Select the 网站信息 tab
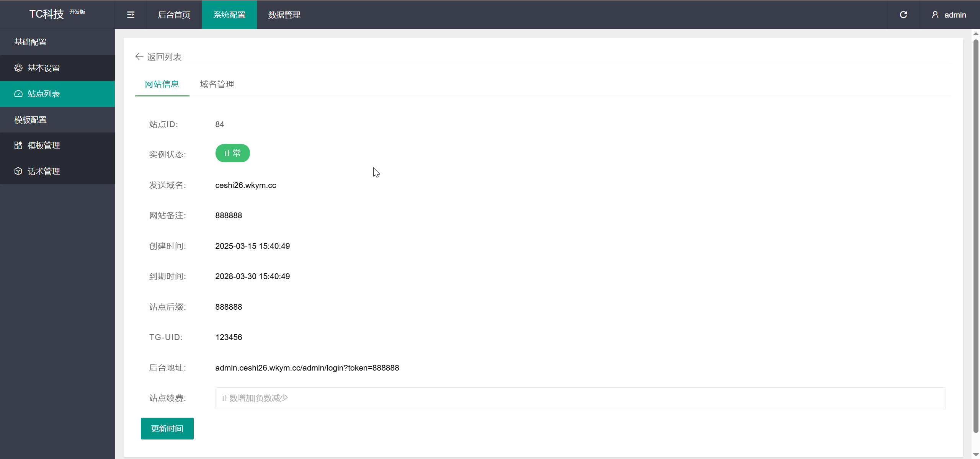 tap(162, 84)
